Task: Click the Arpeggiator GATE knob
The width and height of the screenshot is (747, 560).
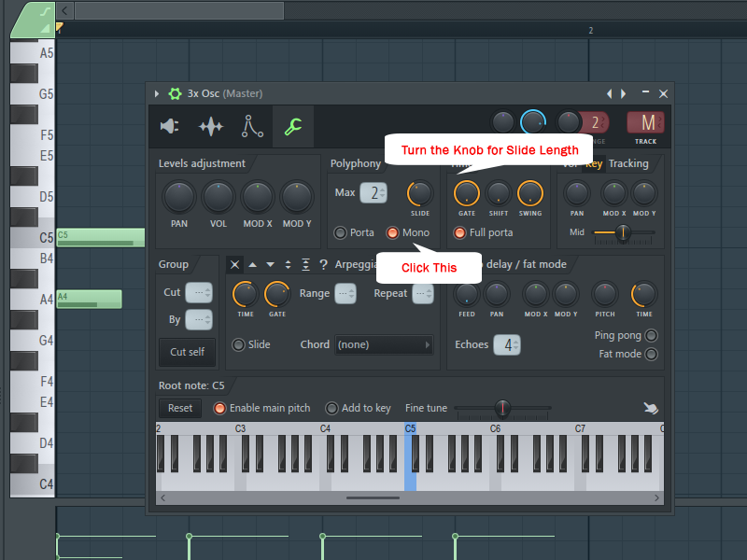Action: coord(277,294)
